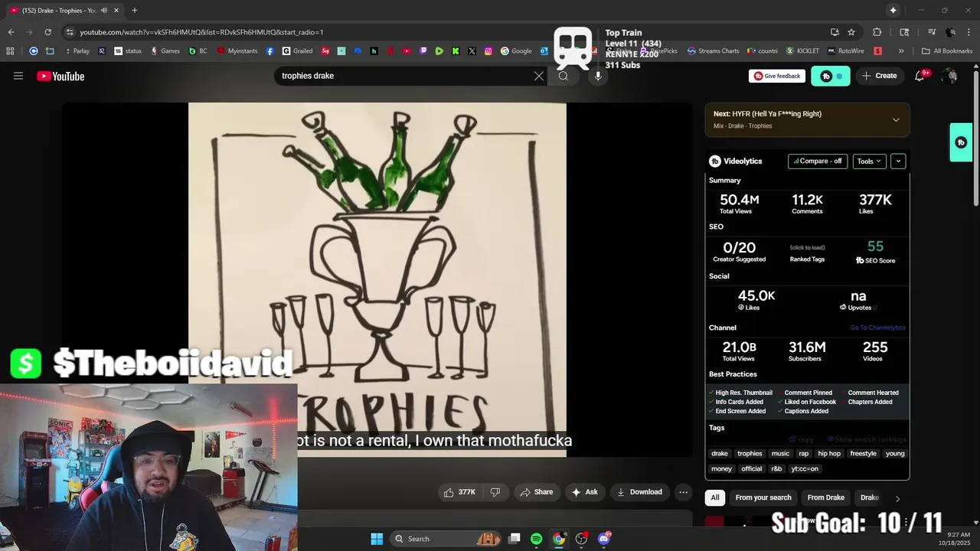Image resolution: width=980 pixels, height=551 pixels.
Task: Select the From your search chip
Action: click(x=763, y=497)
